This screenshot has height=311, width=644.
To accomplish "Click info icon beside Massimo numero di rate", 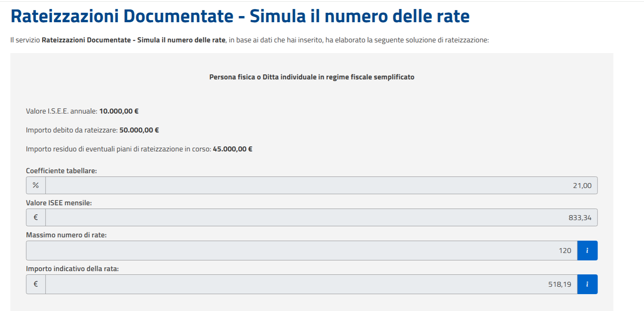I will [x=587, y=251].
